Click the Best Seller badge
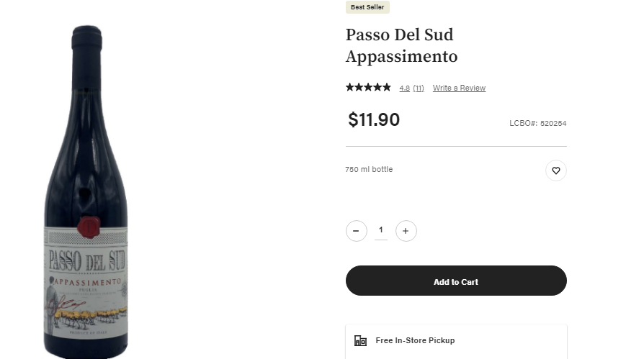This screenshot has height=359, width=644. (x=367, y=7)
